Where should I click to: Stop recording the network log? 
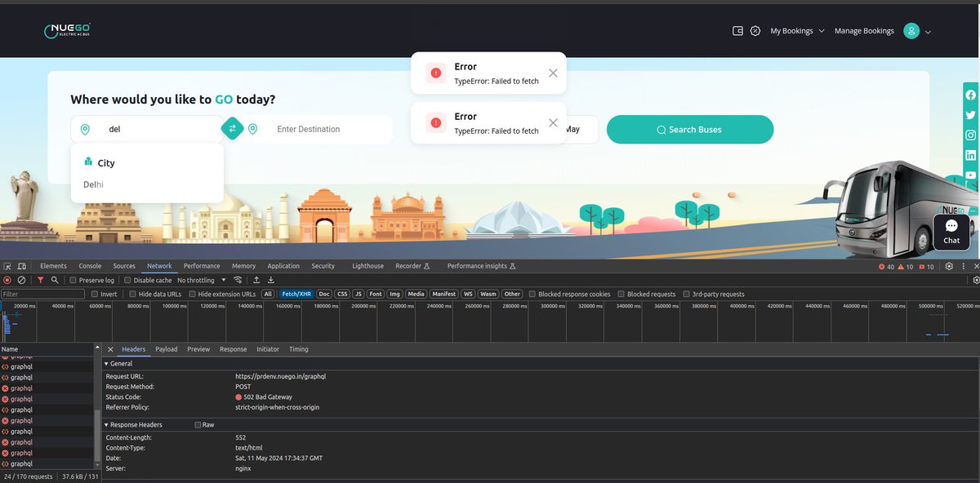click(x=7, y=280)
